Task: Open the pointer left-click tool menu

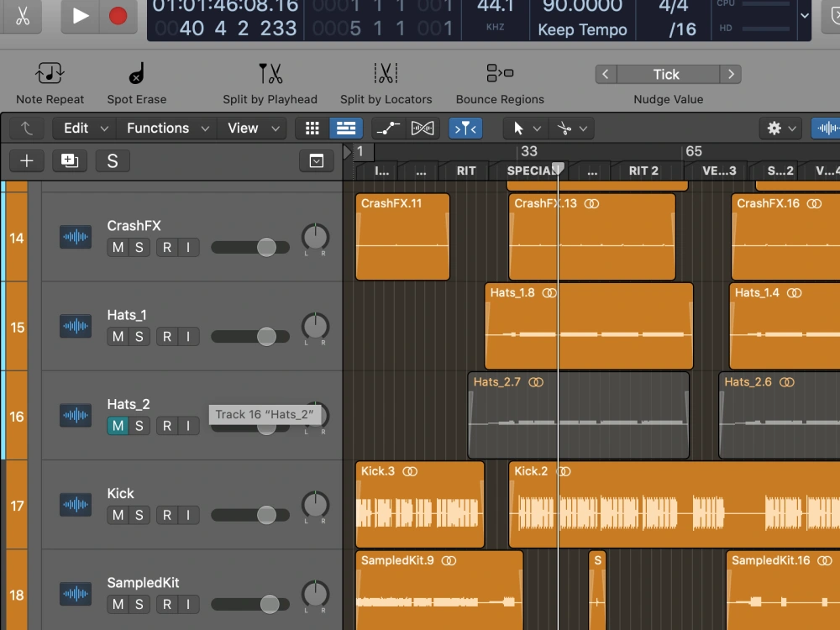Action: 526,128
